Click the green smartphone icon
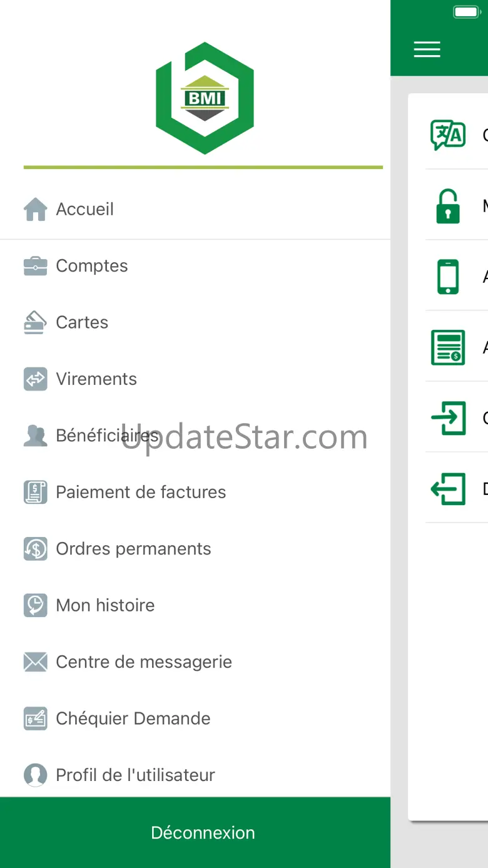488x868 pixels. point(448,277)
